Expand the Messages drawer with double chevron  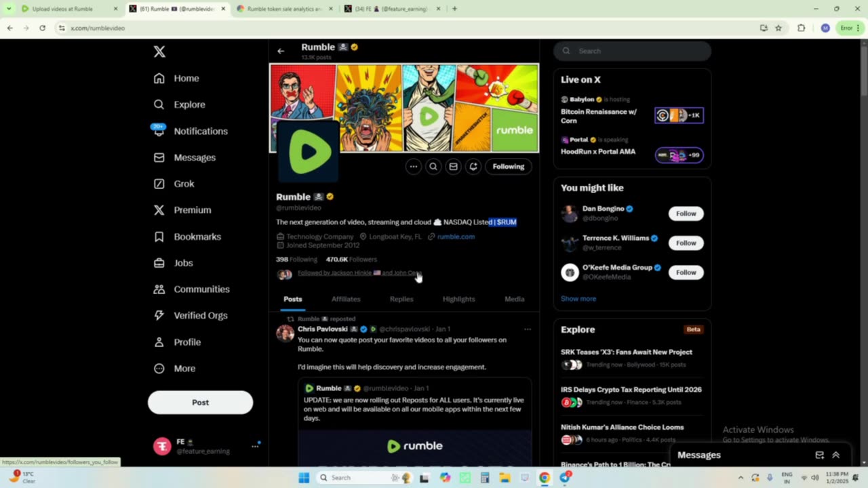click(836, 455)
